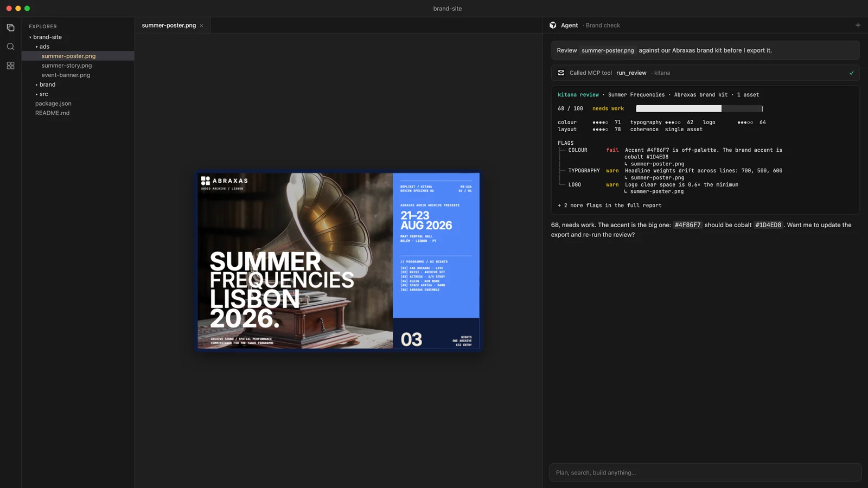868x488 pixels.
Task: Open event-banner.png file
Action: pyautogui.click(x=66, y=75)
